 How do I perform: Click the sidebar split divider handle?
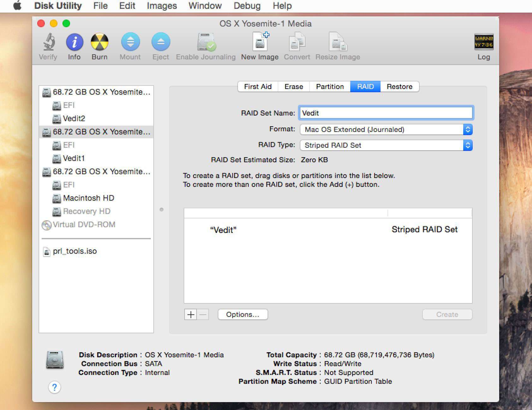click(x=162, y=210)
